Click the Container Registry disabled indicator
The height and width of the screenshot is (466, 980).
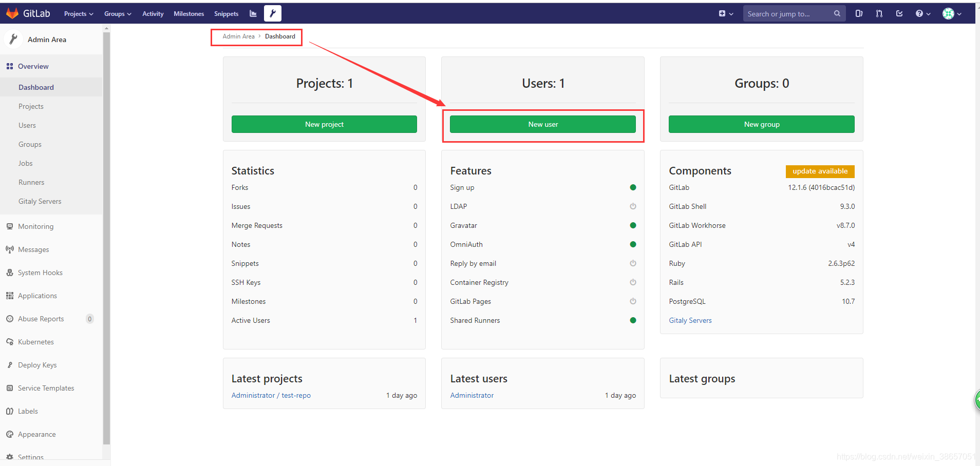[x=633, y=282]
